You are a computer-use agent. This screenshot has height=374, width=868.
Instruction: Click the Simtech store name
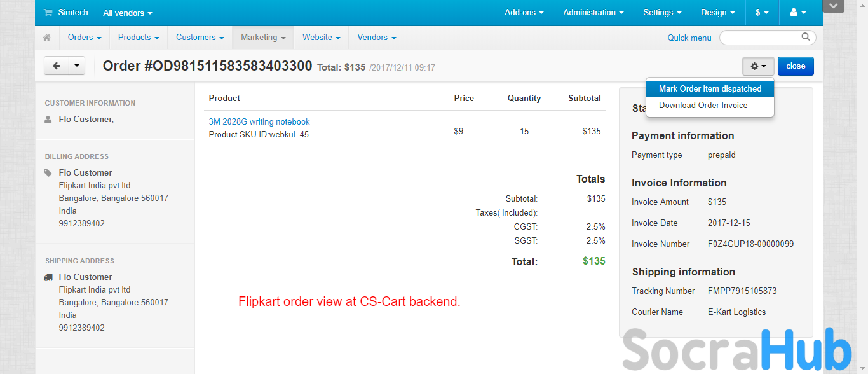[73, 13]
